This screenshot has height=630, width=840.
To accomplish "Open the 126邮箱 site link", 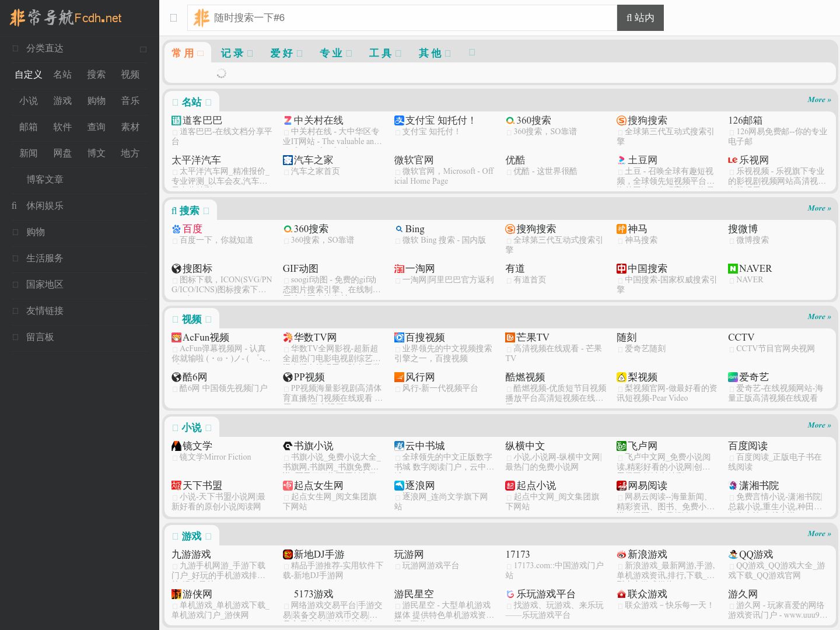I will tap(745, 120).
